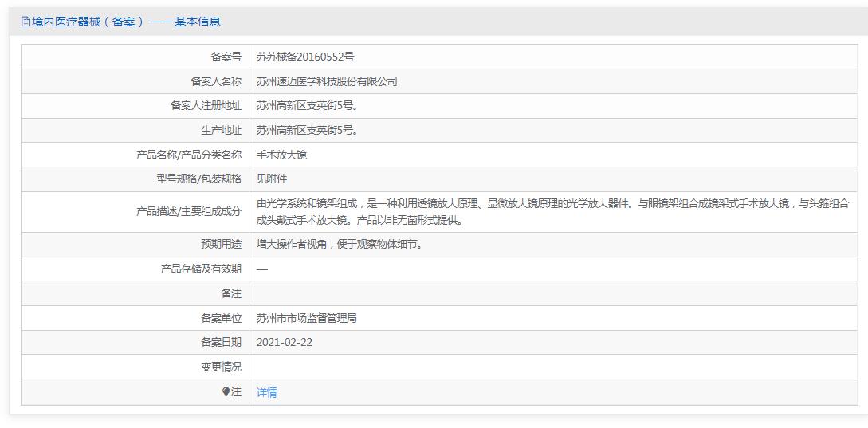
Task: Select intended use text 增大操作者视角
Action: click(x=341, y=244)
